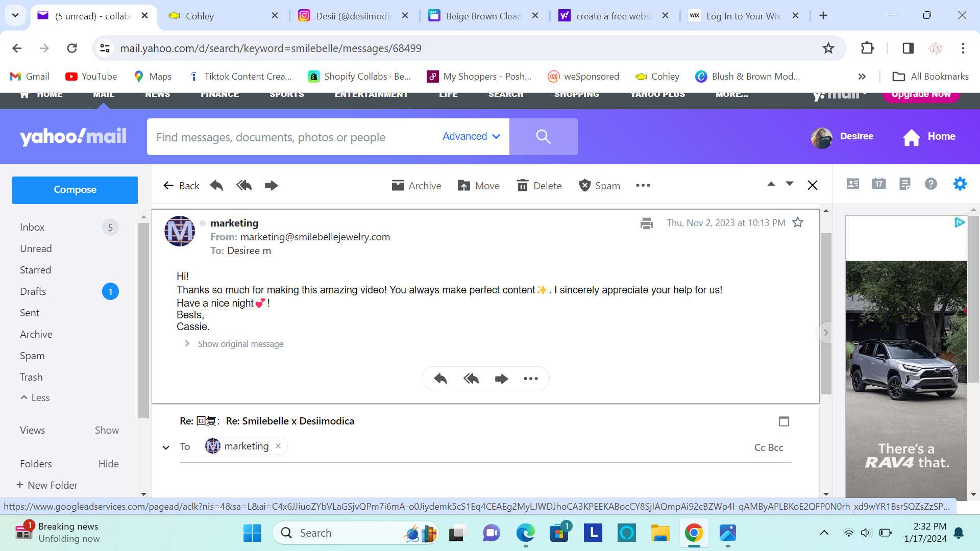Open the Drafts folder
Screen dimensions: 980x551
tap(33, 291)
